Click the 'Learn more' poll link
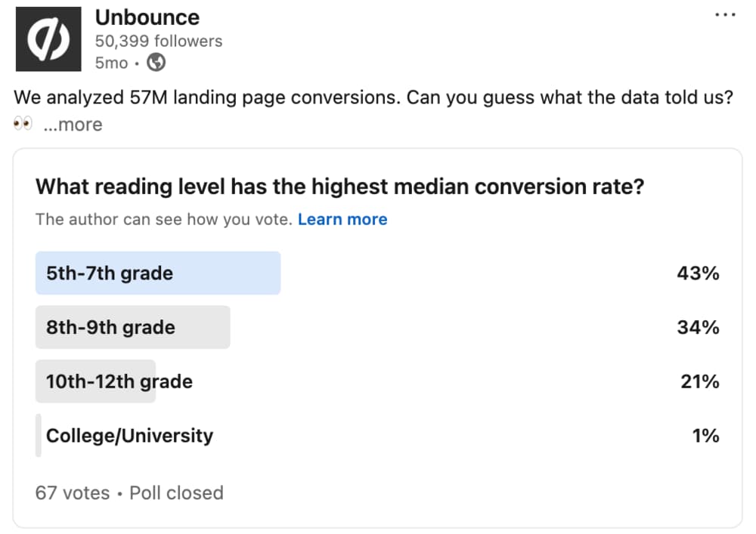The width and height of the screenshot is (756, 534). [342, 220]
